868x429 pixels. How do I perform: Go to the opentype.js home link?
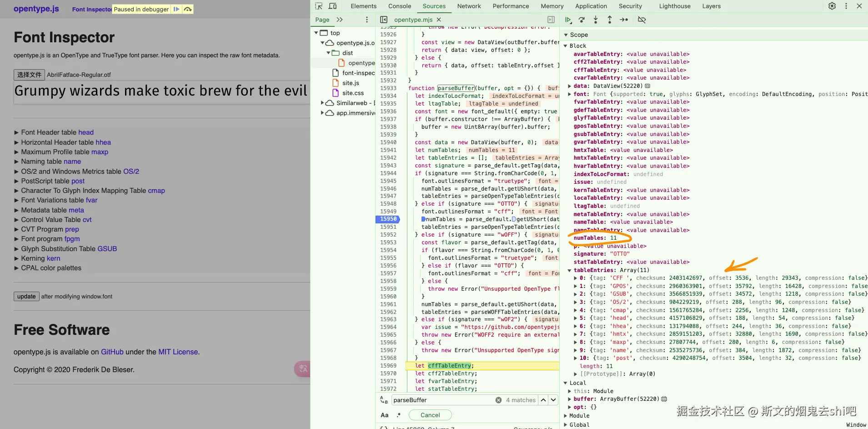[36, 9]
